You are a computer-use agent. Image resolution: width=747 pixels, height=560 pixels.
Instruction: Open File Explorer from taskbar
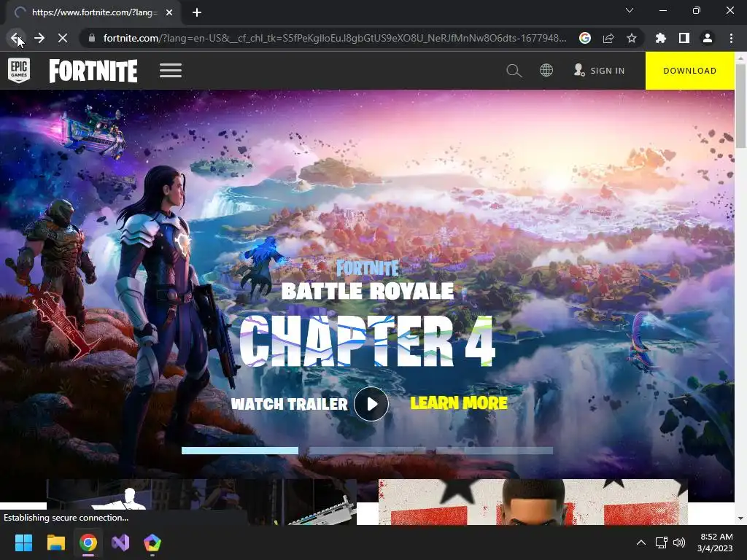click(x=55, y=542)
